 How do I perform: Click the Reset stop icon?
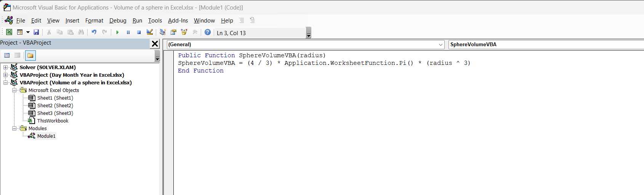139,32
